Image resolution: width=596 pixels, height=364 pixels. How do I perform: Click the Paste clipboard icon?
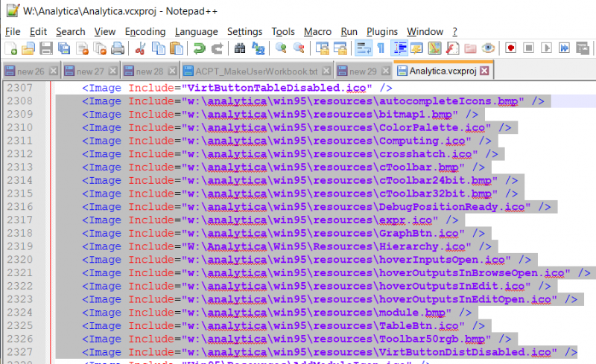point(176,48)
